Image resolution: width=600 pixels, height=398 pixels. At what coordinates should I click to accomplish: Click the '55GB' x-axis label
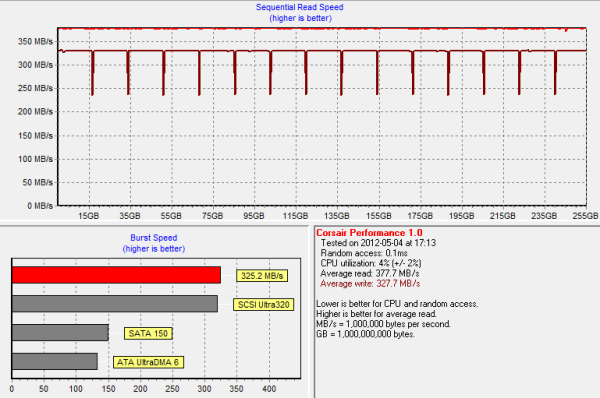171,216
